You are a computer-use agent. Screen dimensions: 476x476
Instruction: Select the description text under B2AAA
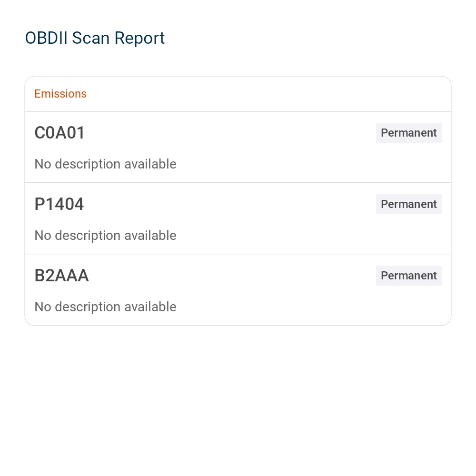(x=105, y=307)
